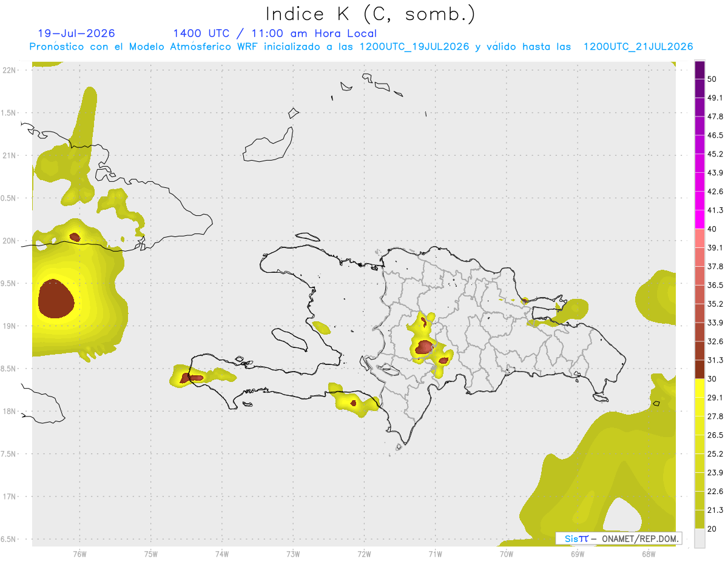Click the "20N" latitude label
The width and height of the screenshot is (728, 562).
click(x=9, y=241)
